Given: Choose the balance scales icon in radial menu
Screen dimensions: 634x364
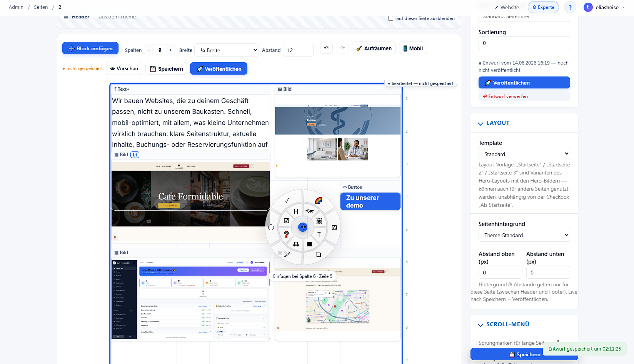Looking at the screenshot, I should coord(296,244).
